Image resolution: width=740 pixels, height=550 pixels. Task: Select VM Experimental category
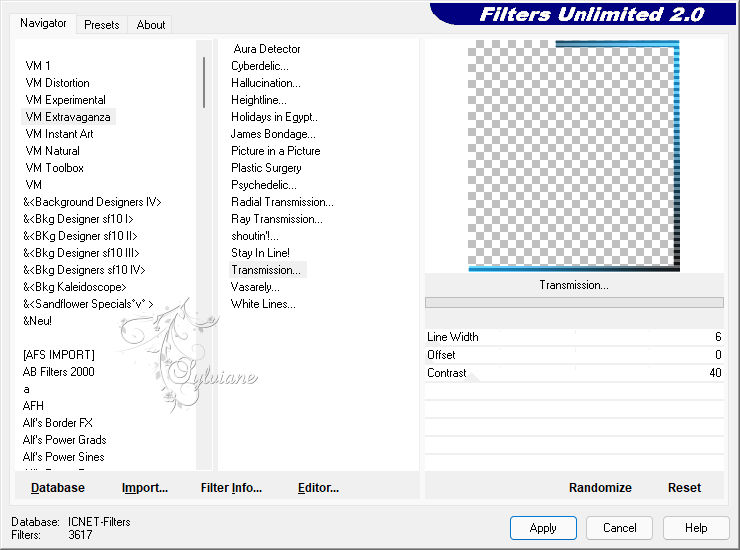(66, 100)
